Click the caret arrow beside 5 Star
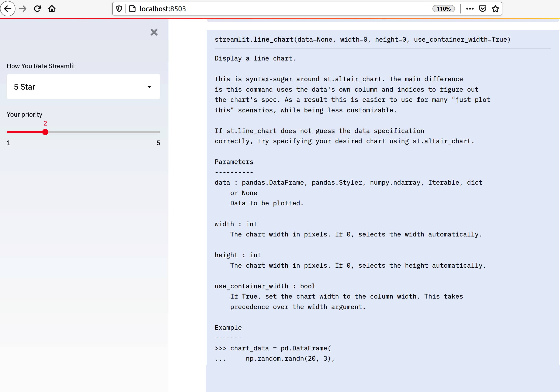 click(x=149, y=87)
